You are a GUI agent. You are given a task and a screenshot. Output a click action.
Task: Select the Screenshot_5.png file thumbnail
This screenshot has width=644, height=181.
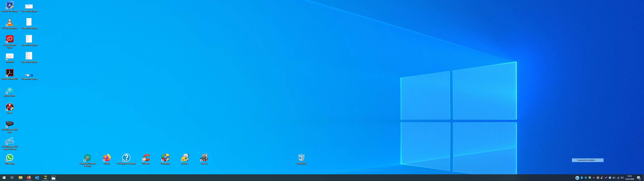click(29, 75)
